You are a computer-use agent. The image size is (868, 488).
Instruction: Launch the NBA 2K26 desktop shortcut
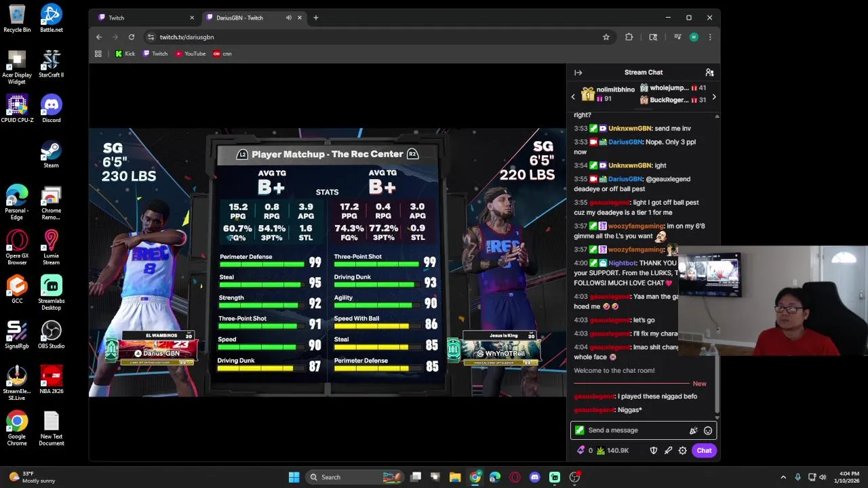click(x=52, y=380)
